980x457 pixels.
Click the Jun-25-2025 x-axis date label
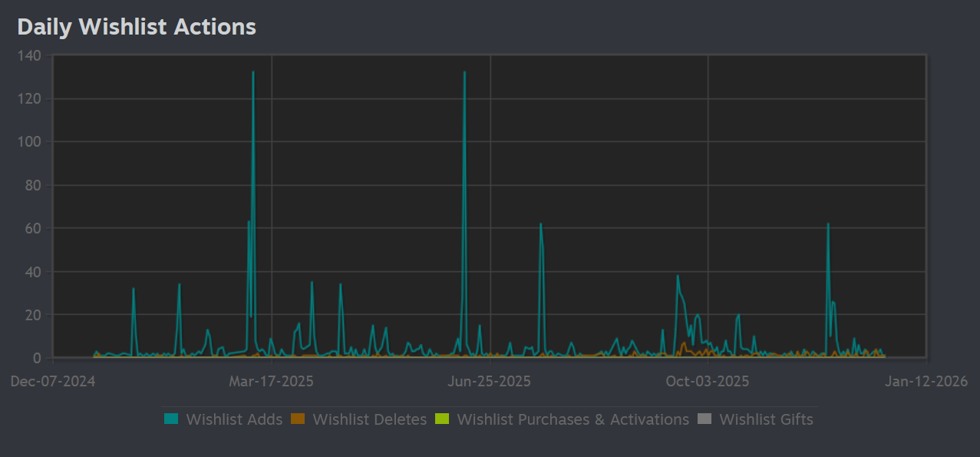pyautogui.click(x=490, y=382)
